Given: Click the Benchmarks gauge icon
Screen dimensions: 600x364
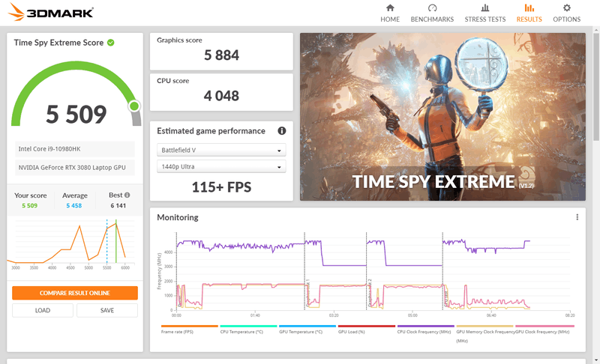Looking at the screenshot, I should [432, 7].
